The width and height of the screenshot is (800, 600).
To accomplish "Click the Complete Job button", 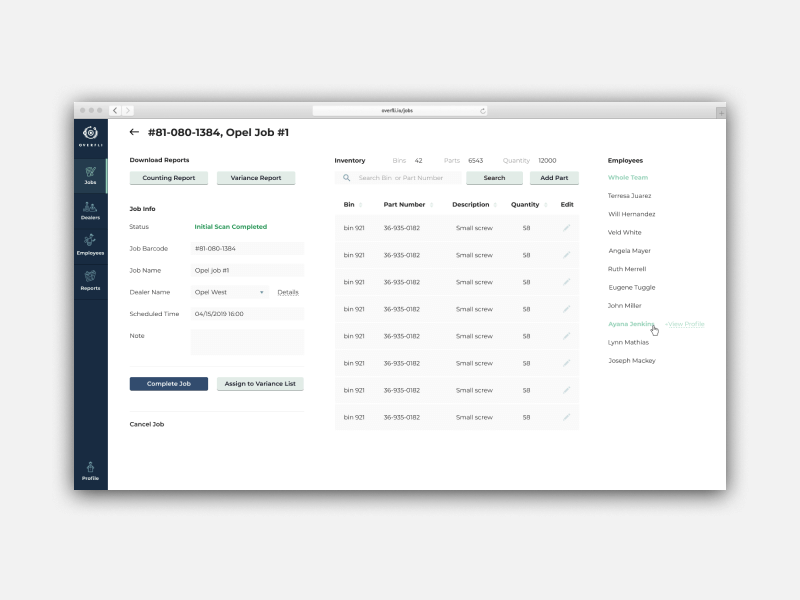I will pos(169,384).
